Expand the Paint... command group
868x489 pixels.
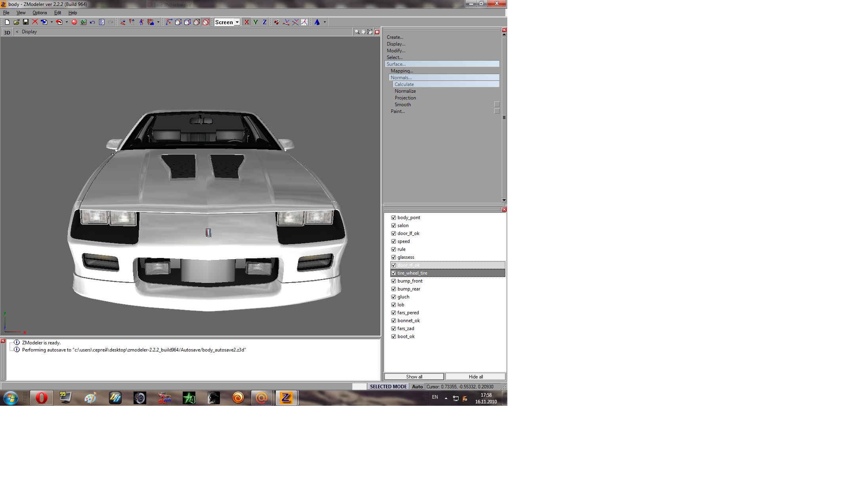tap(398, 111)
